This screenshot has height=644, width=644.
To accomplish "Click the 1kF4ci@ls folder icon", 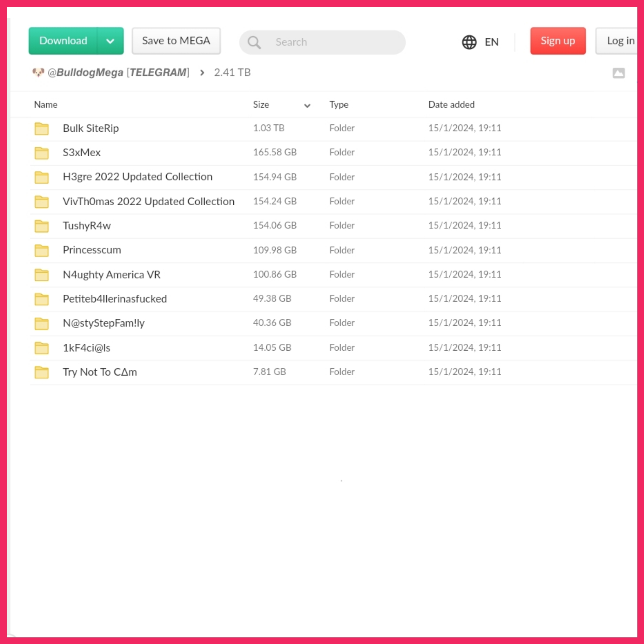I will coord(42,348).
